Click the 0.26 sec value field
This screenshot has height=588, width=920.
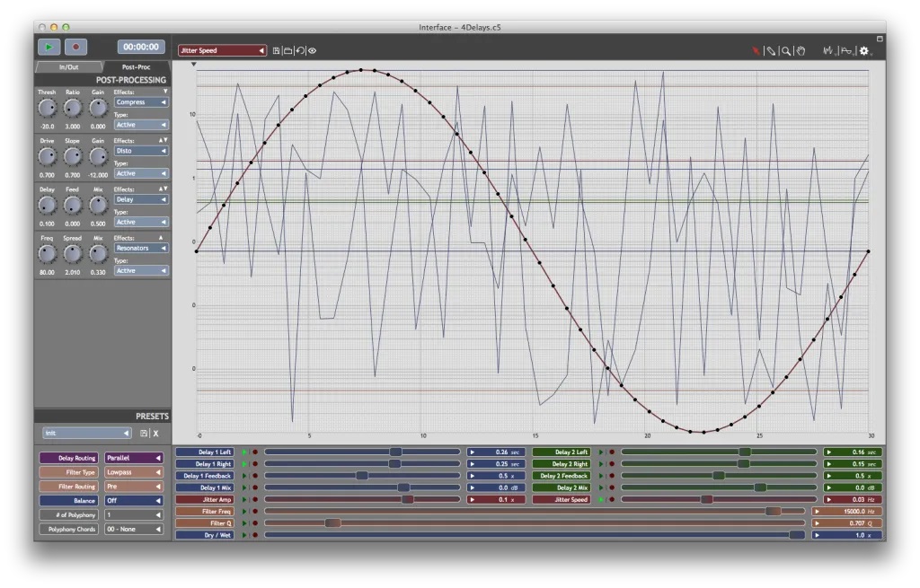[496, 452]
